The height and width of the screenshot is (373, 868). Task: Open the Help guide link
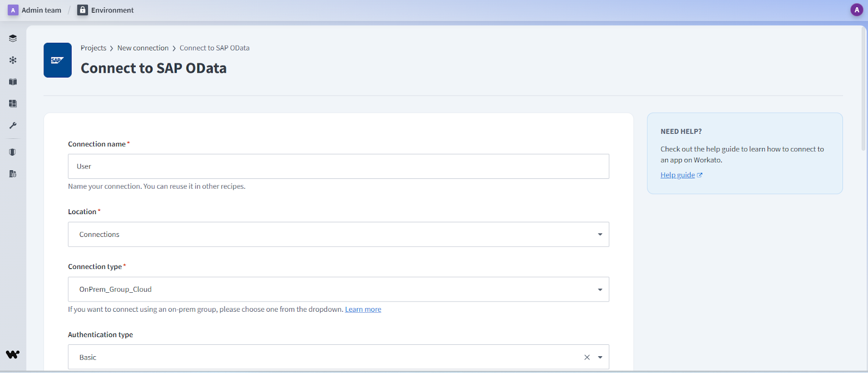(x=678, y=175)
